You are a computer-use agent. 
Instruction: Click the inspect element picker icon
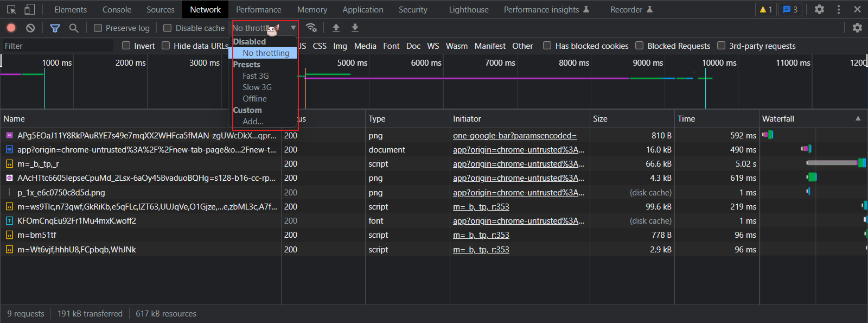[x=11, y=9]
